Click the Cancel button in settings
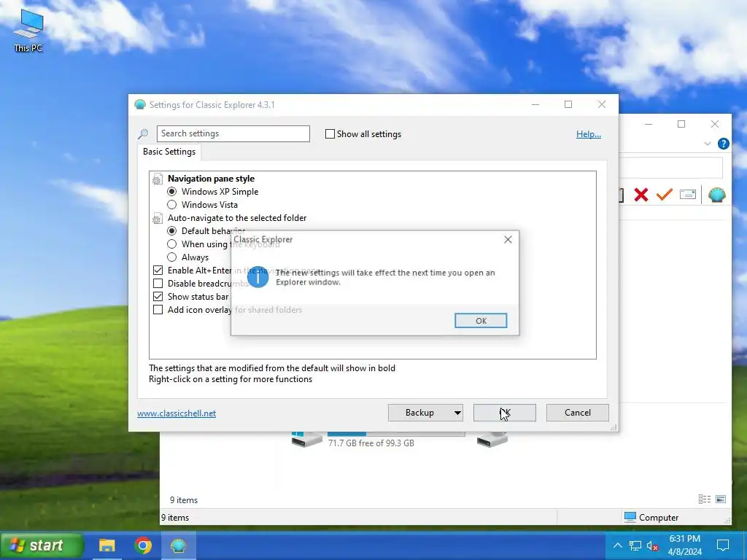Image resolution: width=747 pixels, height=560 pixels. coord(578,413)
